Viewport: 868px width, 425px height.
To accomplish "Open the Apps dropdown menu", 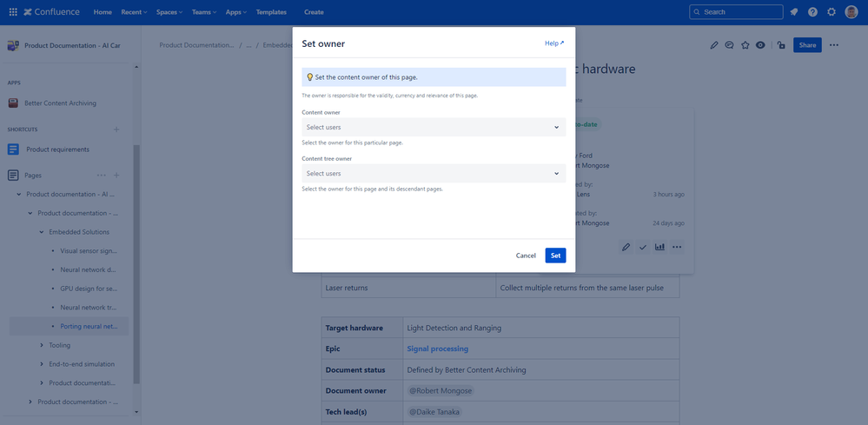I will 235,12.
